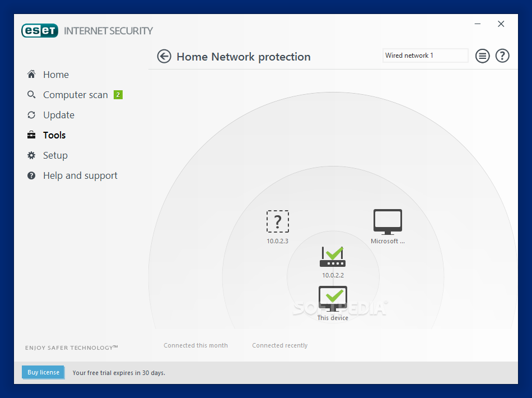Click the This device label

333,318
